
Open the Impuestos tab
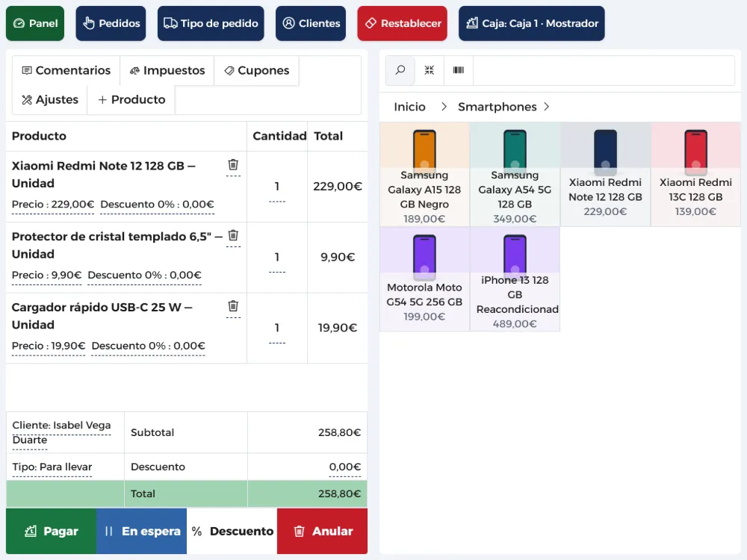pos(167,70)
